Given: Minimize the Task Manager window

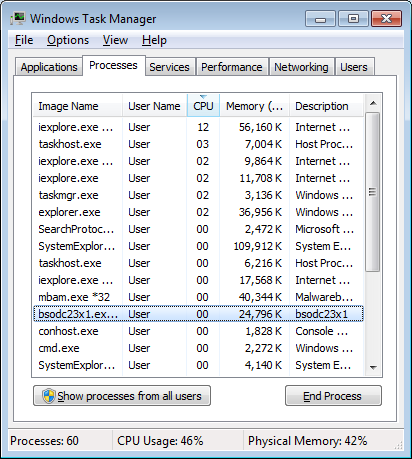Looking at the screenshot, I should 320,19.
